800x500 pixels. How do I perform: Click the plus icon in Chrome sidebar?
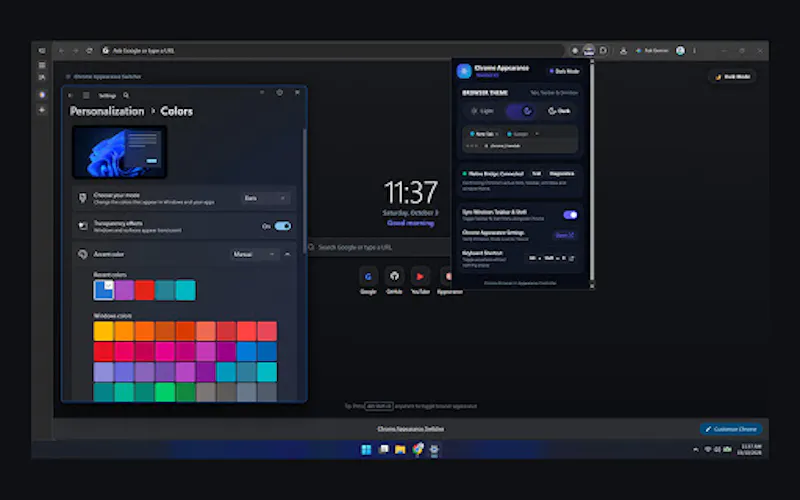(42, 110)
